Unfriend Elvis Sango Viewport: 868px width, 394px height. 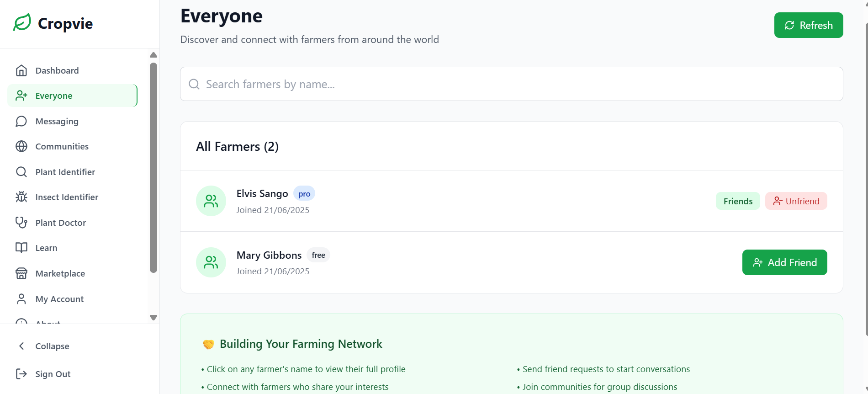[796, 201]
